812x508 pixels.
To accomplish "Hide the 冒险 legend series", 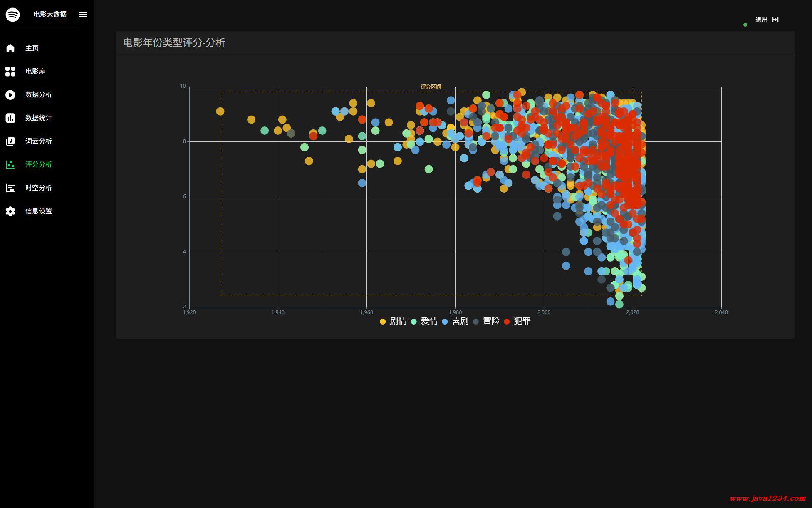I will coord(491,321).
